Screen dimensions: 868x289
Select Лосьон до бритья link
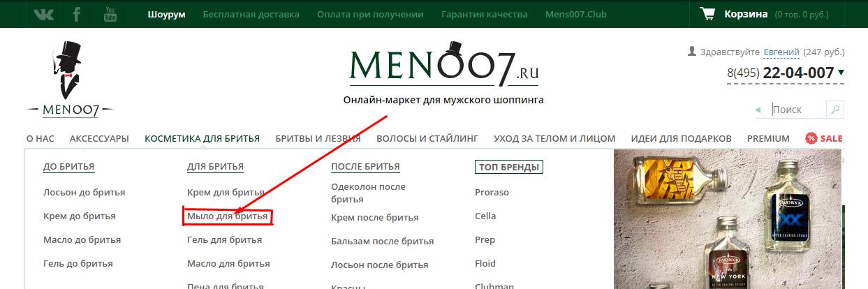(84, 192)
